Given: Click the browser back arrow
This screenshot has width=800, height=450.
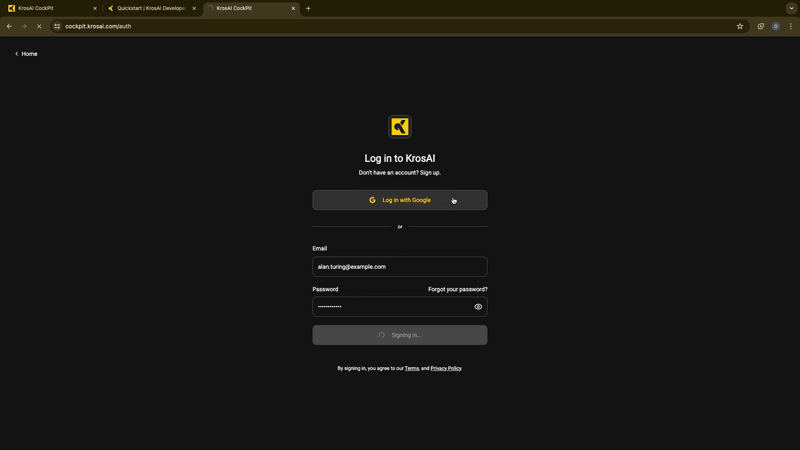Looking at the screenshot, I should point(9,26).
